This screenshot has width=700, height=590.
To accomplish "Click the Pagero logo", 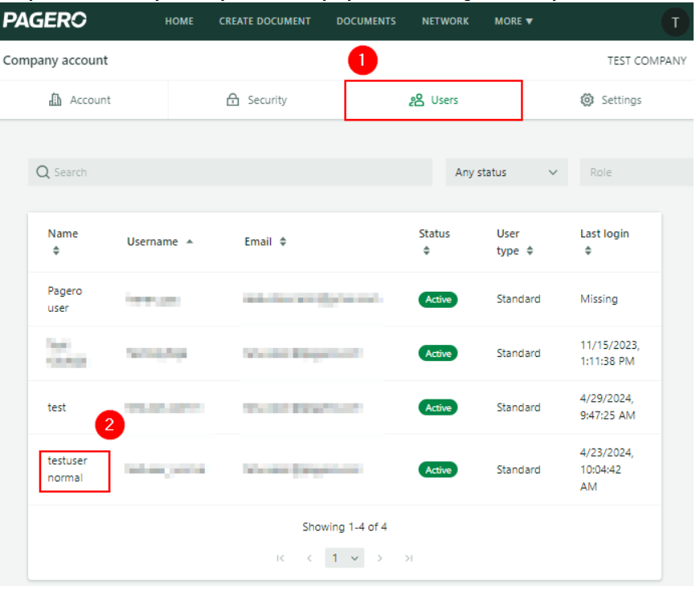I will tap(44, 20).
